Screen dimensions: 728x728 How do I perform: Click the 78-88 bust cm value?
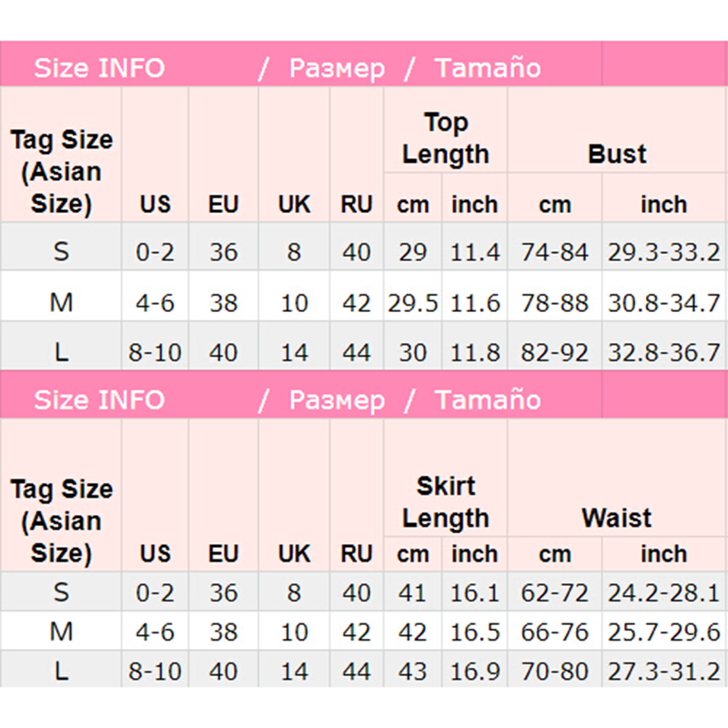pyautogui.click(x=555, y=302)
